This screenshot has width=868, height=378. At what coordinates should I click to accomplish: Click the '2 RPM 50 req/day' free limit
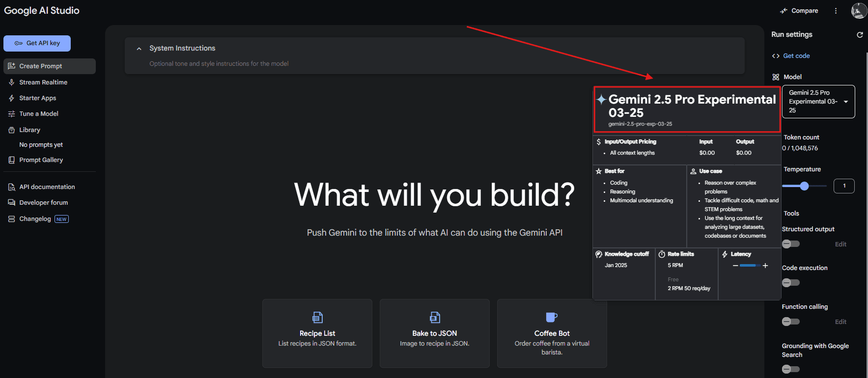click(x=689, y=289)
